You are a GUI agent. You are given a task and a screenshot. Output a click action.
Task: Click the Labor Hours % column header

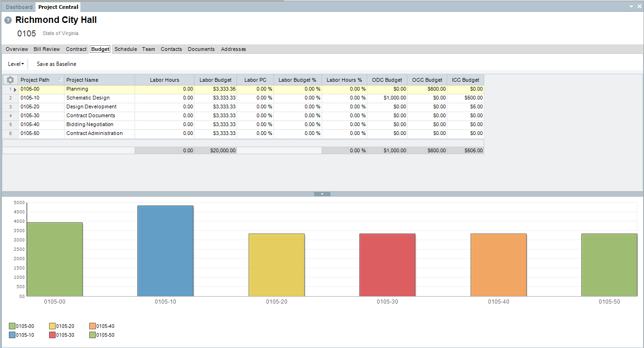[x=344, y=80]
